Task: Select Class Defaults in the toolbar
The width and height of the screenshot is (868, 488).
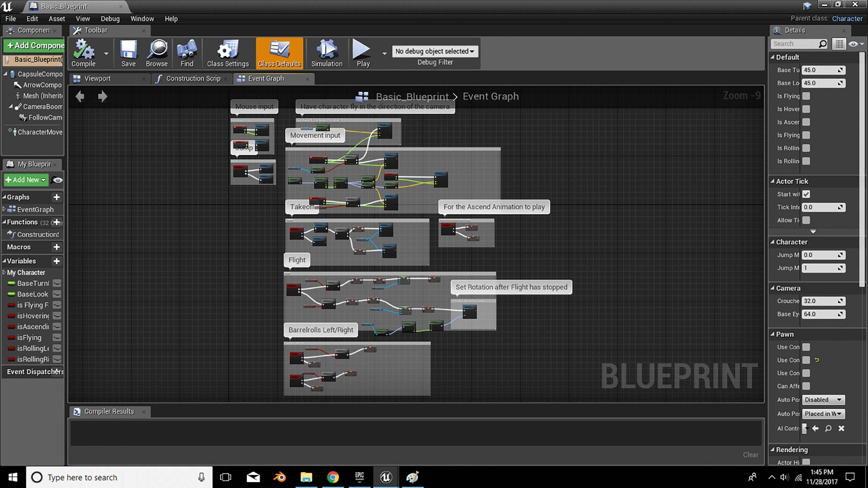Action: coord(279,53)
